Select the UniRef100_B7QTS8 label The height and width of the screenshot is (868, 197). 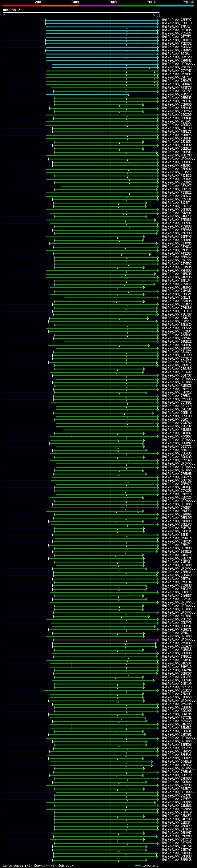click(x=176, y=128)
